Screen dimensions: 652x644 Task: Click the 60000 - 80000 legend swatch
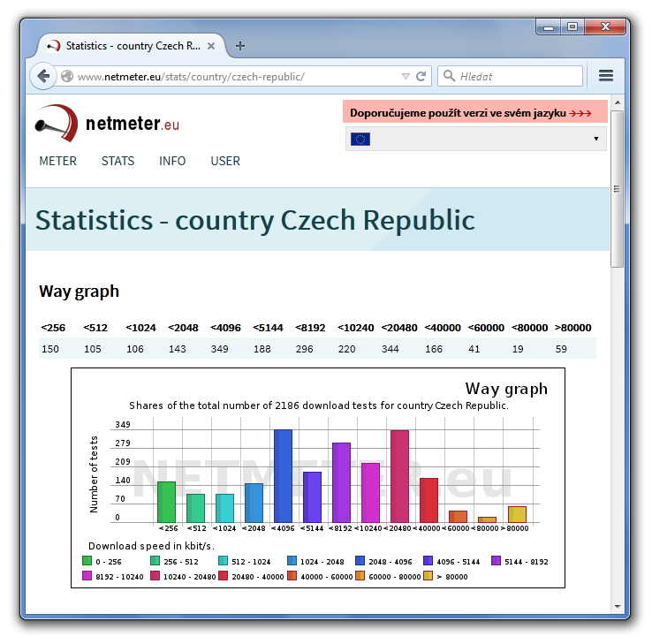[360, 575]
